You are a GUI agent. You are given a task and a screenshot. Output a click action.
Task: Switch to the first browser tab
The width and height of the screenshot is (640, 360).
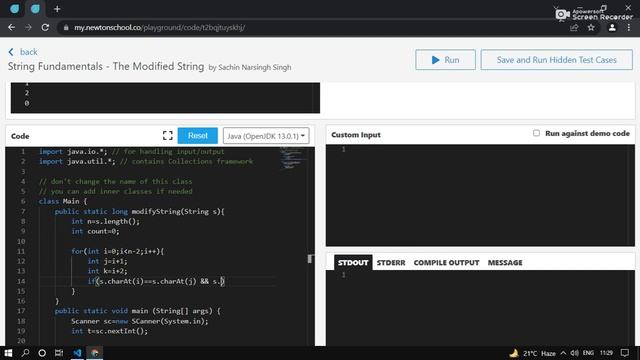[x=14, y=9]
